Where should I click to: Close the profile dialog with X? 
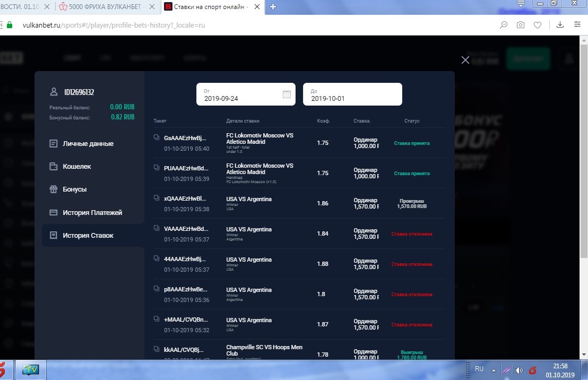pos(465,60)
